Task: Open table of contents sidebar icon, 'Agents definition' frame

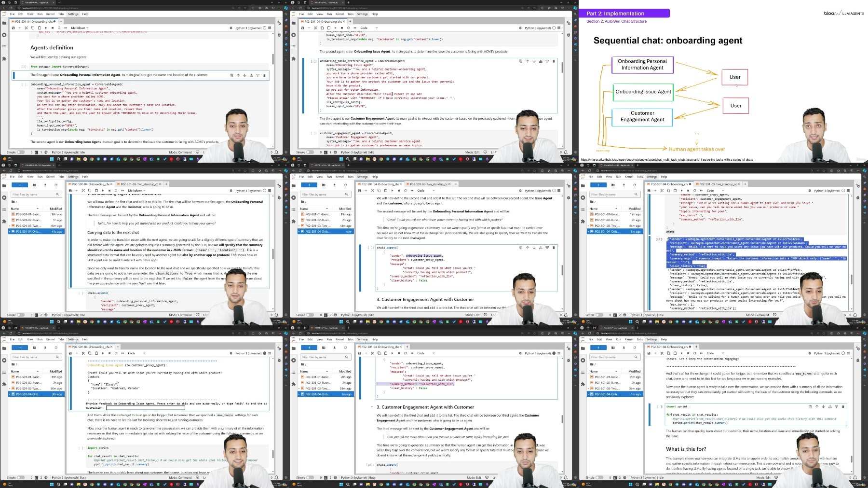Action: point(4,47)
